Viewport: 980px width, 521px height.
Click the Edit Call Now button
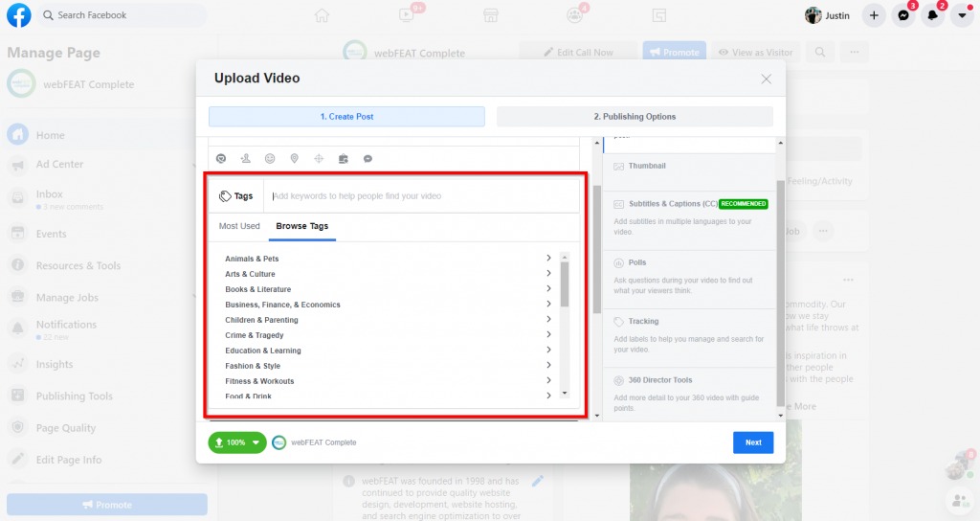coord(578,53)
